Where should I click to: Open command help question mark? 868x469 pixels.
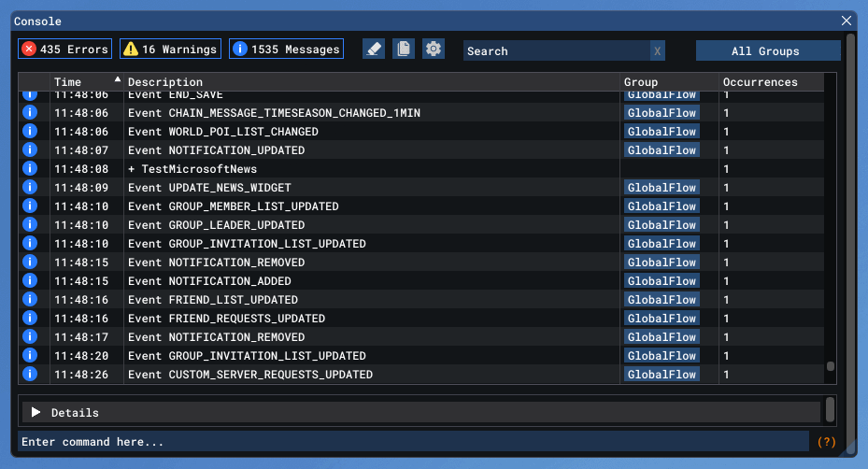[827, 442]
